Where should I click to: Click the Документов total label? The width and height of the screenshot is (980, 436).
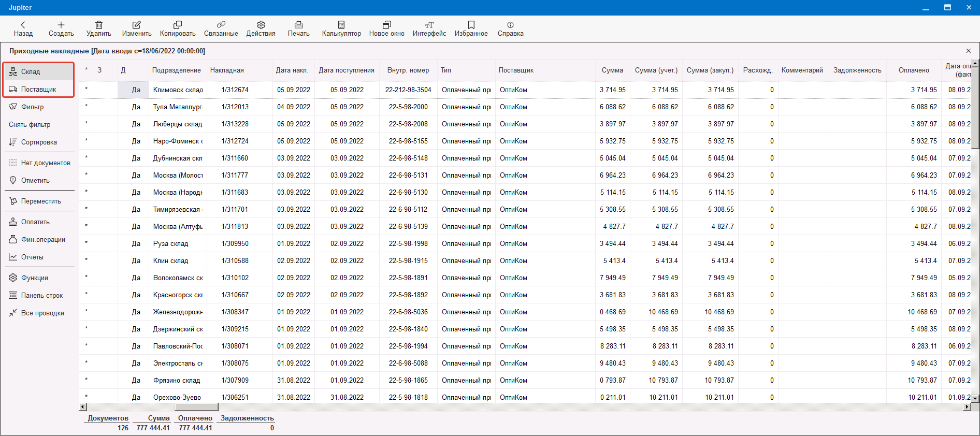coord(108,418)
